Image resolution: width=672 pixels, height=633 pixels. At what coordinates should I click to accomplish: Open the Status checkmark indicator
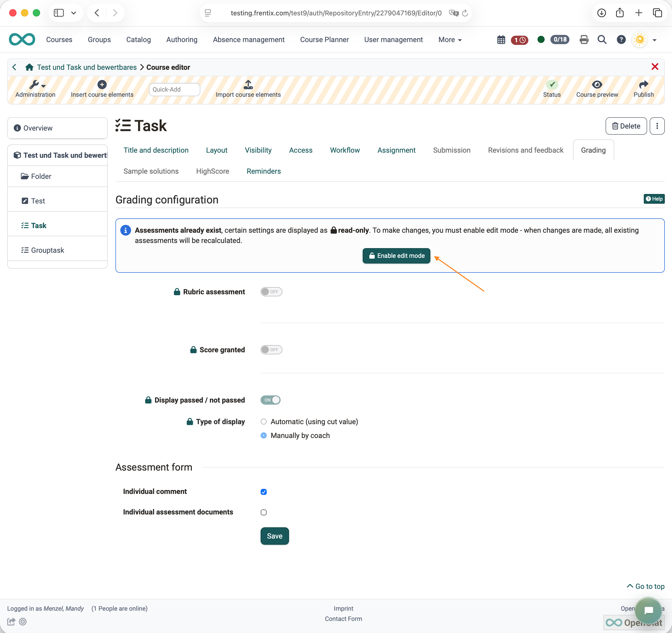pos(552,84)
